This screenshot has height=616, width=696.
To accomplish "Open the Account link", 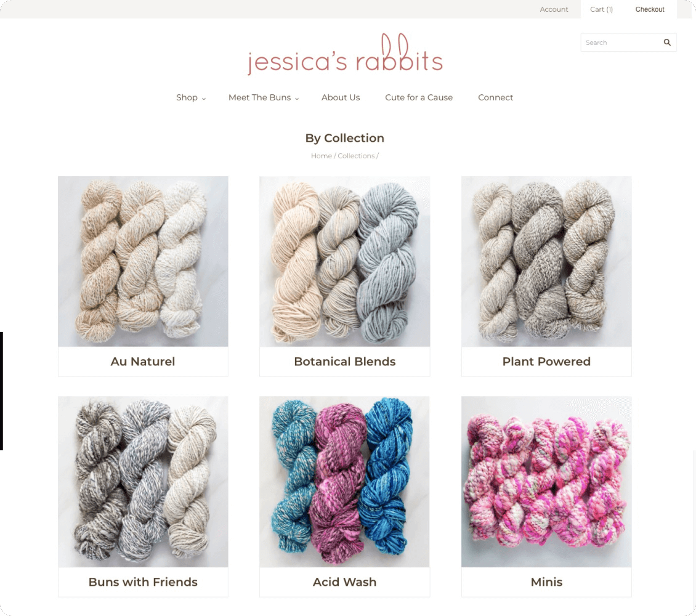I will 554,9.
